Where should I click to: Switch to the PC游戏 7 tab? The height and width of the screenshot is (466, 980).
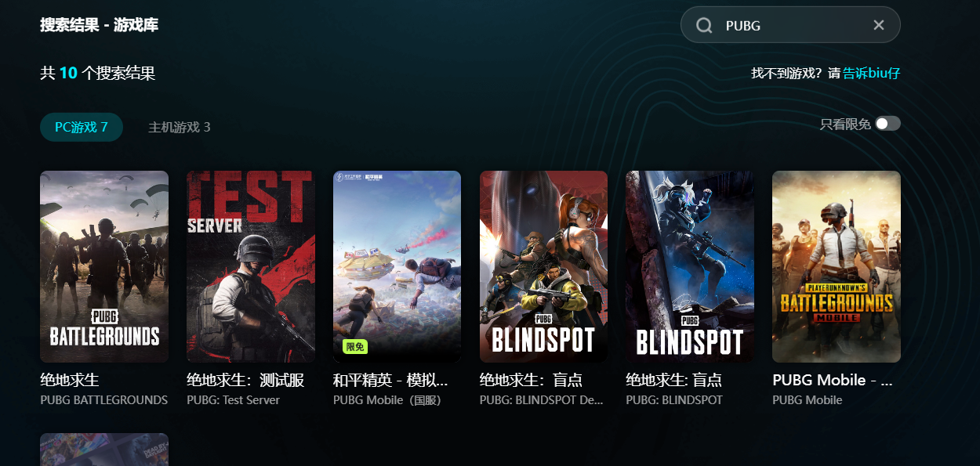(82, 127)
